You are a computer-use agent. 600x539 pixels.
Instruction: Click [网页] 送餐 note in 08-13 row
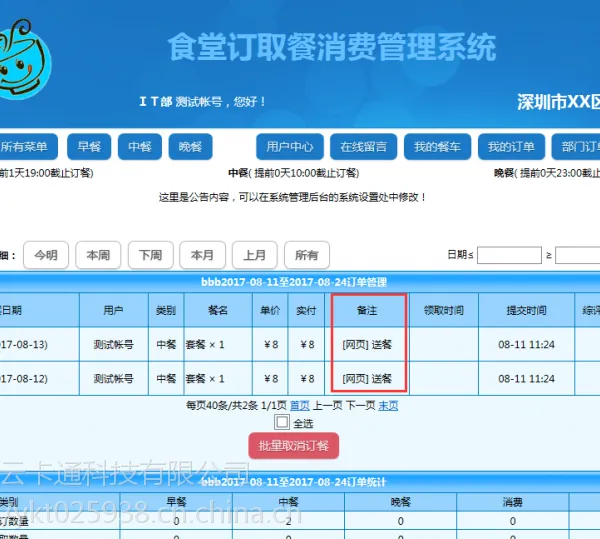pos(367,345)
